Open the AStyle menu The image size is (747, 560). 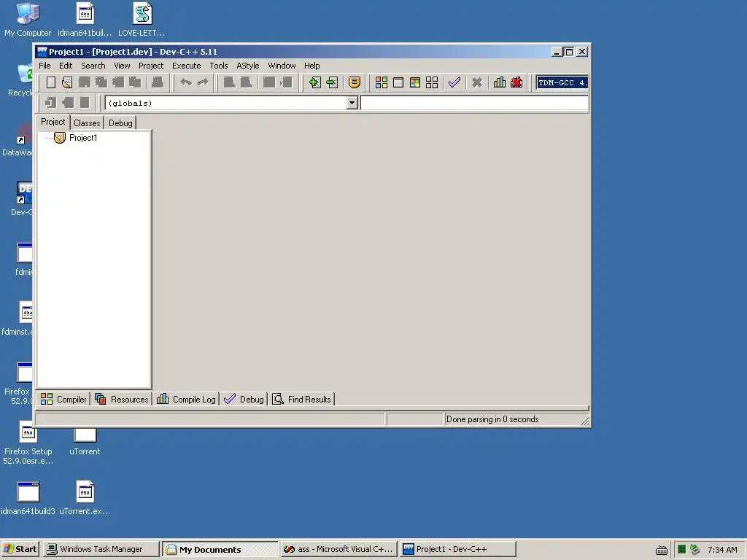[248, 66]
